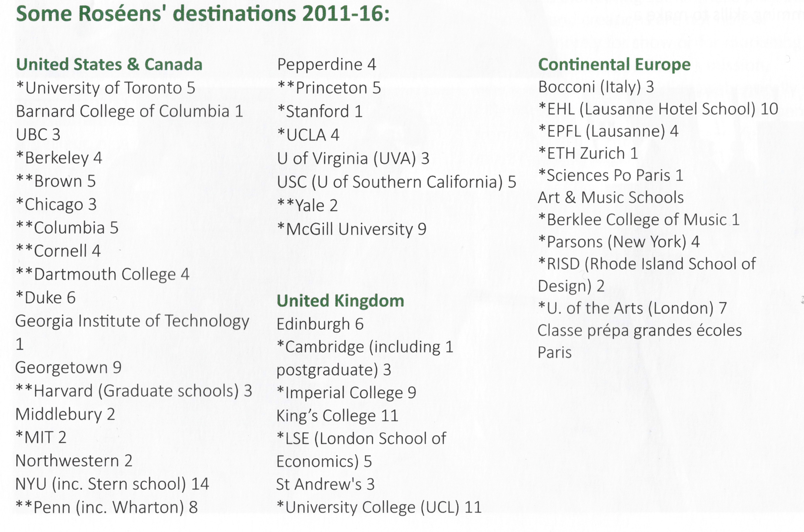
Task: Select the United States & Canada heading
Action: coord(109,64)
